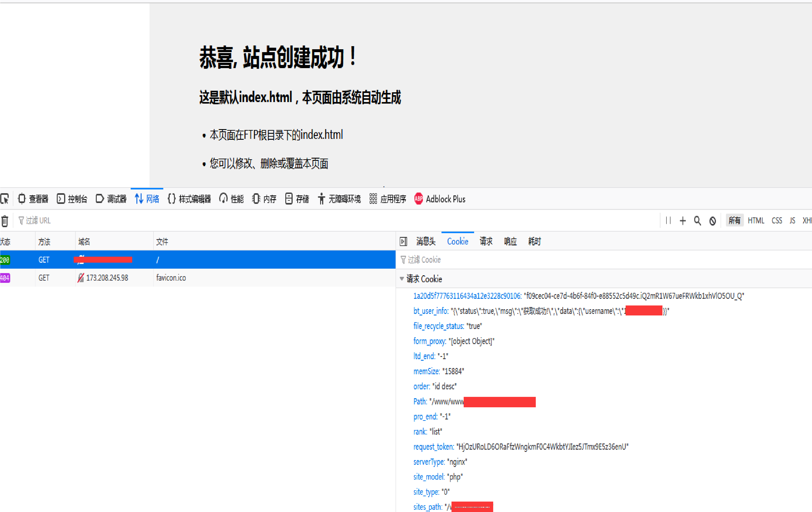Switch to the 消息头 headers tab
Screen dimensions: 812x512
[426, 242]
